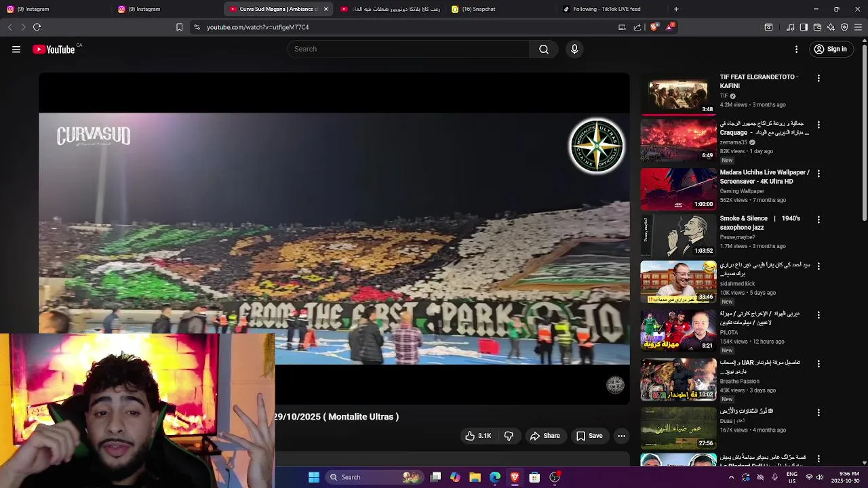868x488 pixels.
Task: Open site information icon in address bar
Action: click(x=197, y=27)
